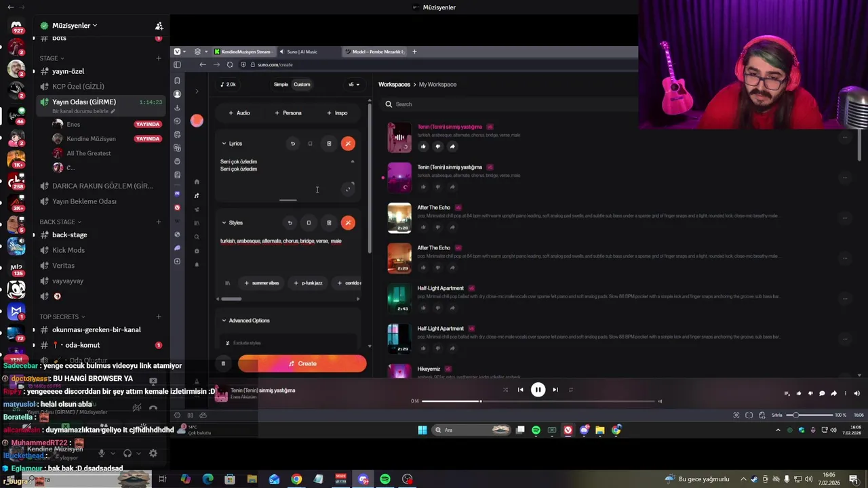Add a Persona to the song

coord(288,113)
